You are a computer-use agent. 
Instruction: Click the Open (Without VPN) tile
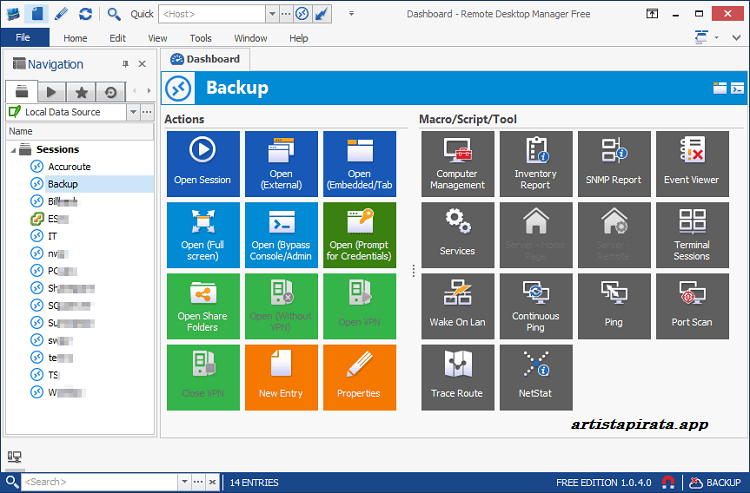(x=281, y=306)
